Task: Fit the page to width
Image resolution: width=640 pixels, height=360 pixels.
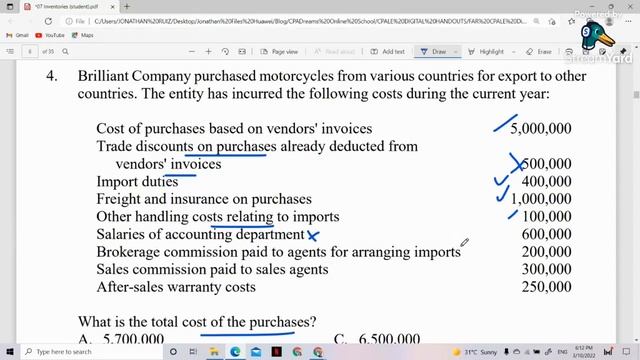Action: point(242,51)
